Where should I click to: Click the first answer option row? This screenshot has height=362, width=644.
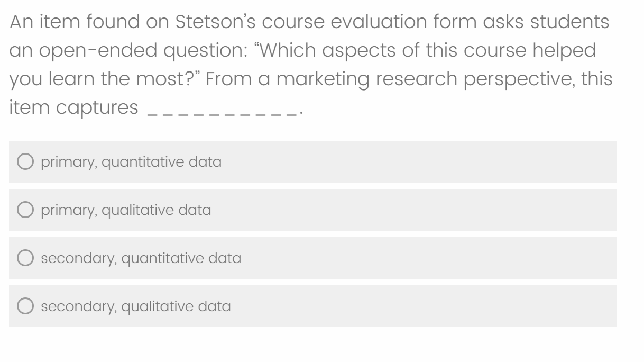(x=312, y=161)
